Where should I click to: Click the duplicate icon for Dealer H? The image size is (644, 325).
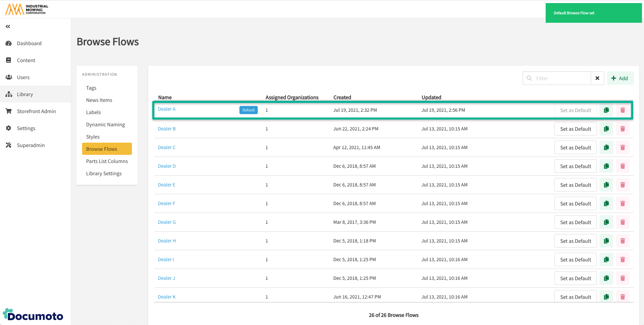(x=606, y=241)
